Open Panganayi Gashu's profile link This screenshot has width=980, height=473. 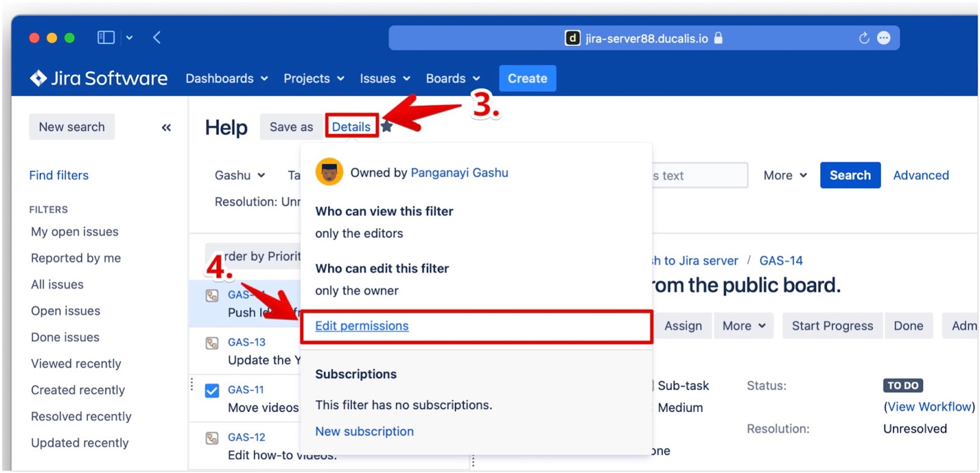pyautogui.click(x=459, y=173)
